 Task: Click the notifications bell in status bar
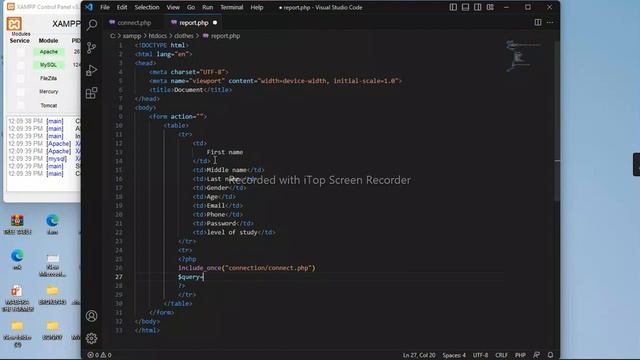tap(550, 355)
